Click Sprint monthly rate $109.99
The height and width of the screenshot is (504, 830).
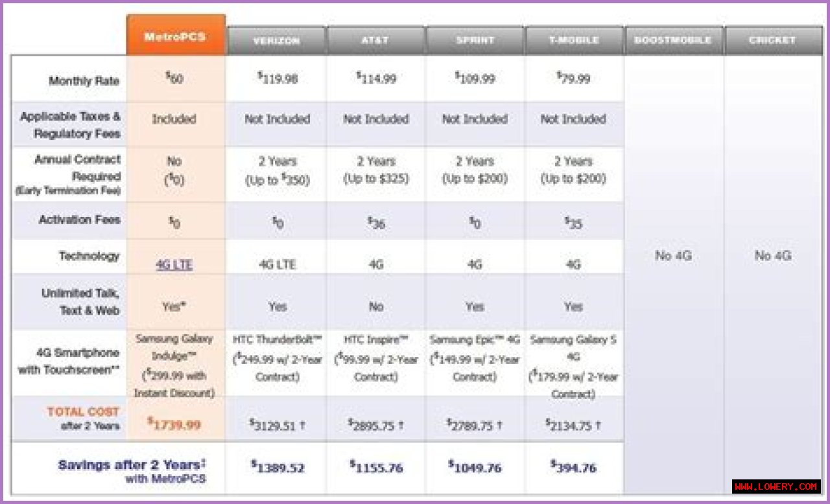(x=475, y=78)
